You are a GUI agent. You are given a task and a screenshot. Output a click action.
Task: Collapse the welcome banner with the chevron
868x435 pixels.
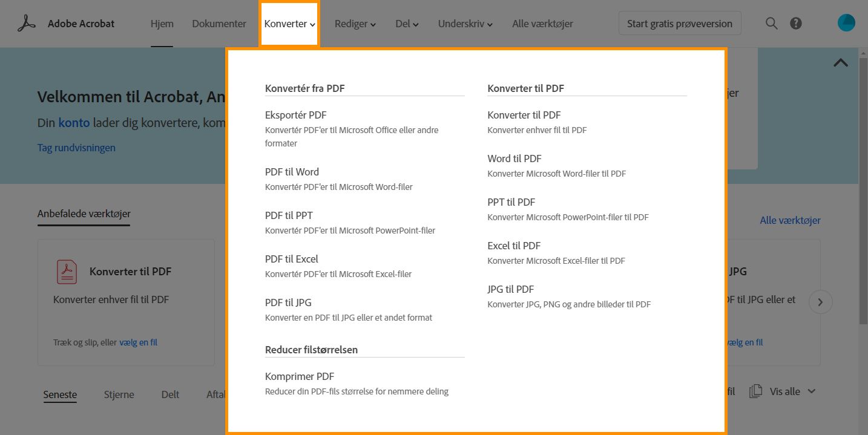[x=841, y=62]
